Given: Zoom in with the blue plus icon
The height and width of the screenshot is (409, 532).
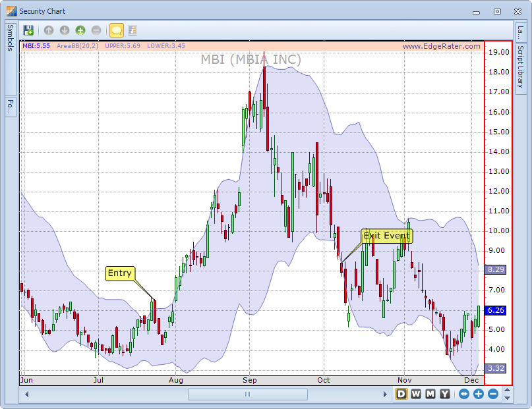Looking at the screenshot, I should tap(479, 394).
